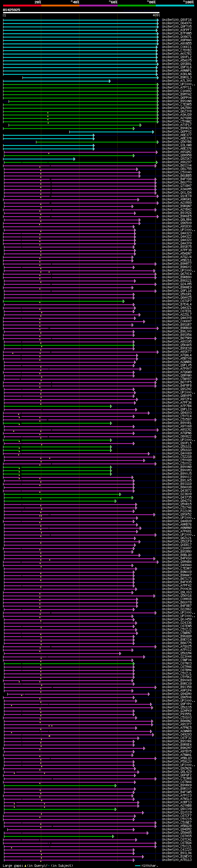Click the UniRef100_C6TNX3 label
197x868 pixels.
[x=176, y=664]
